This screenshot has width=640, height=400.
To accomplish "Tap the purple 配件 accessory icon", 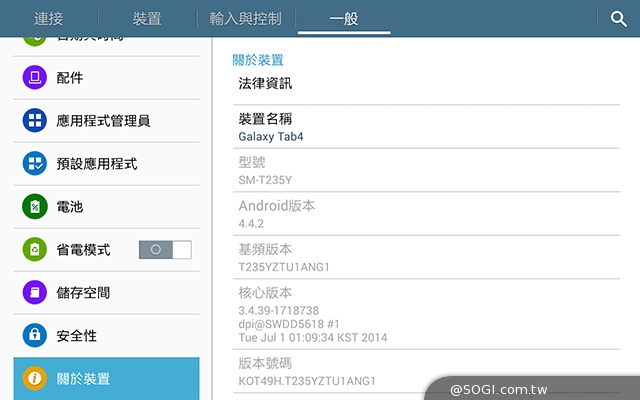I will click(35, 78).
